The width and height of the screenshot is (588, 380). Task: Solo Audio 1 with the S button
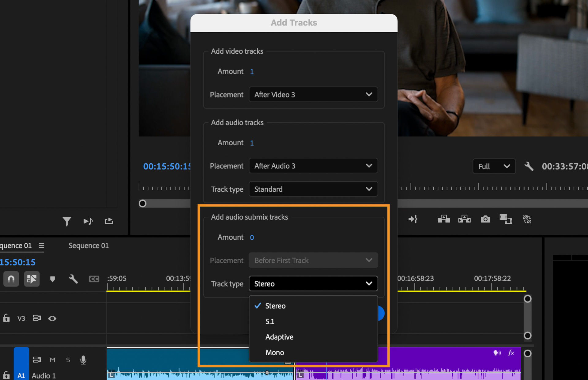(x=68, y=360)
